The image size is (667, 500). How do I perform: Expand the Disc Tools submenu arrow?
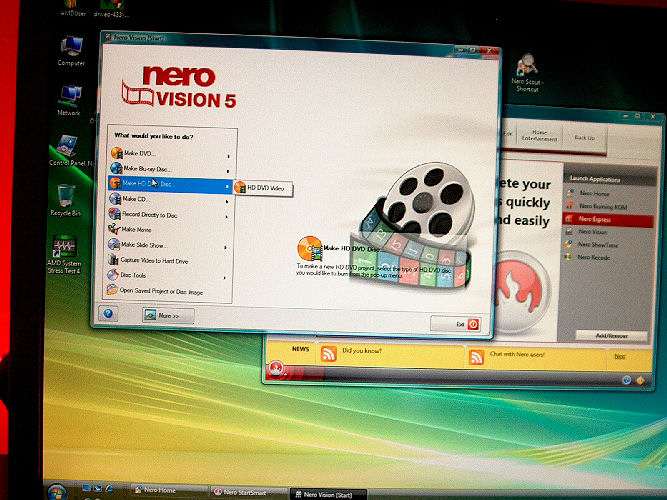(x=225, y=278)
